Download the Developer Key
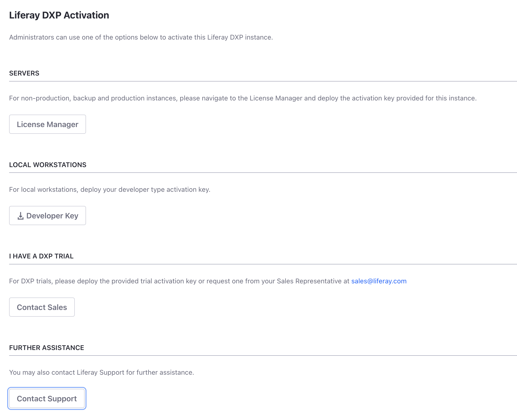The width and height of the screenshot is (517, 420). 47,216
